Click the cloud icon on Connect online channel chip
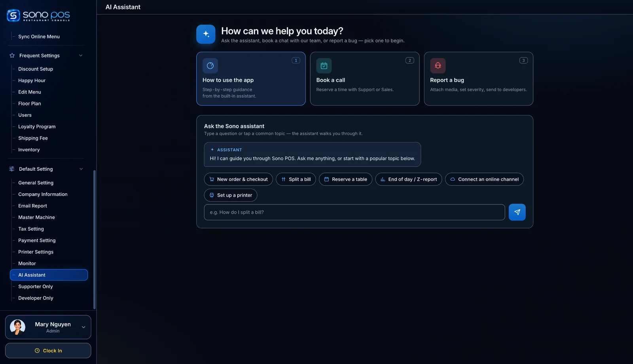Viewport: 633px width, 364px height. pos(453,179)
